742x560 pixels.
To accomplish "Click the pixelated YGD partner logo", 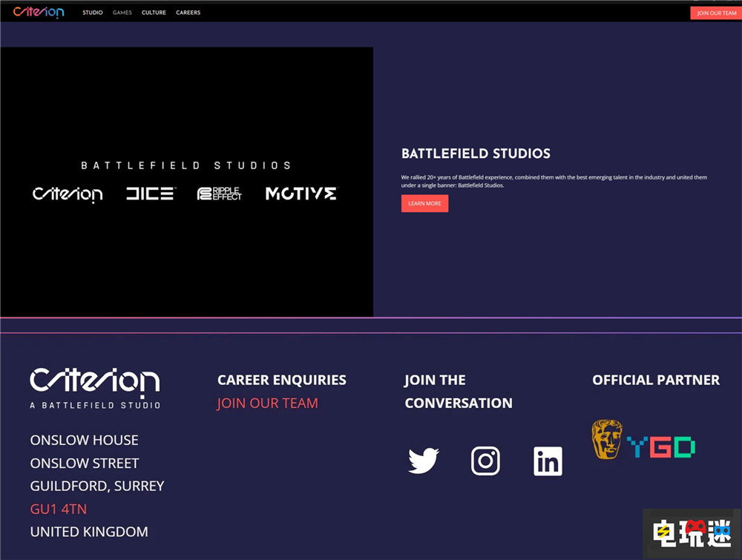I will pyautogui.click(x=660, y=447).
